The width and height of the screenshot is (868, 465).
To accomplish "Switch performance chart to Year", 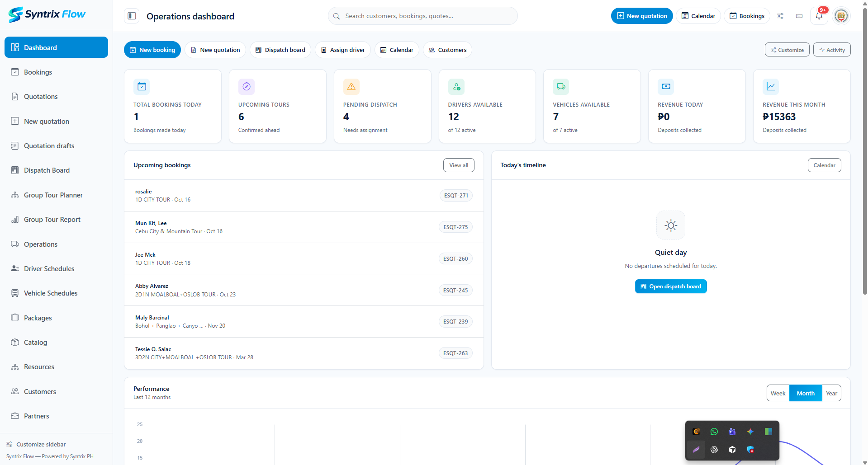I will [831, 393].
